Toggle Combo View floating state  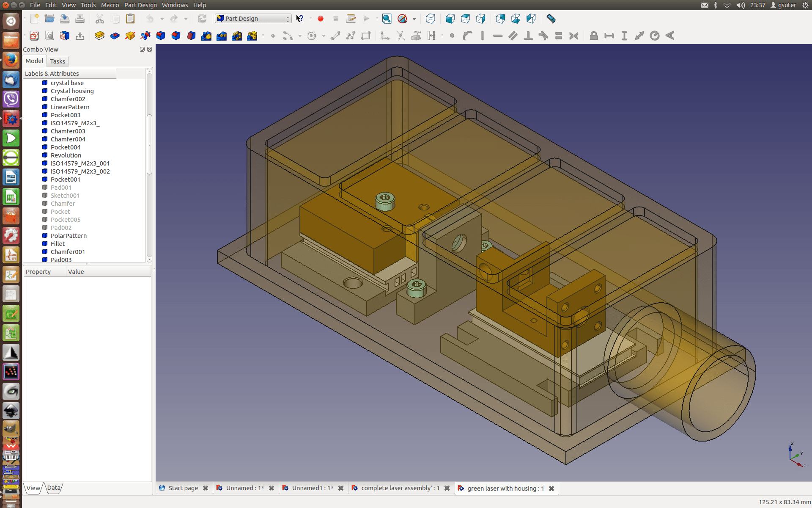142,50
